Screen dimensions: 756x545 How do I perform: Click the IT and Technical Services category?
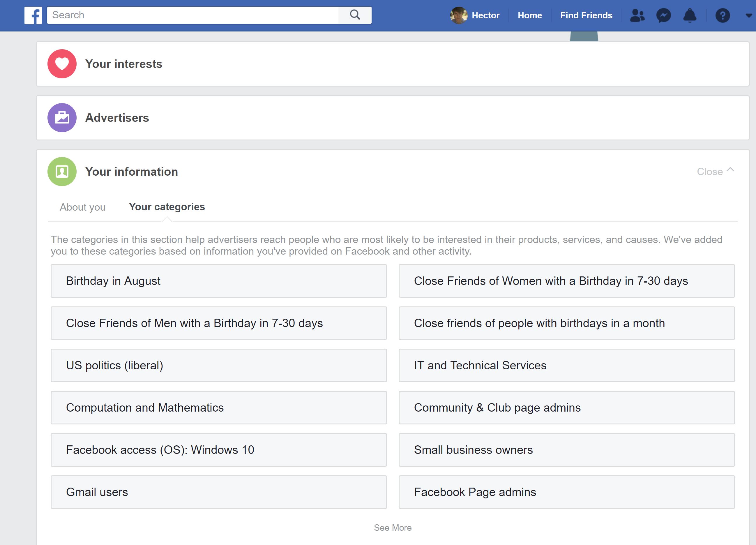point(567,365)
